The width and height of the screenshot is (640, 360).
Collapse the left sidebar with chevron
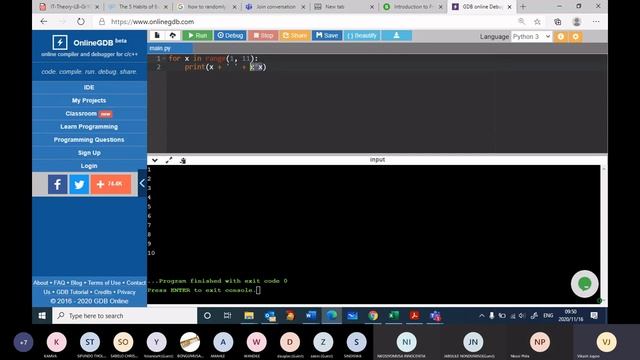tap(142, 183)
